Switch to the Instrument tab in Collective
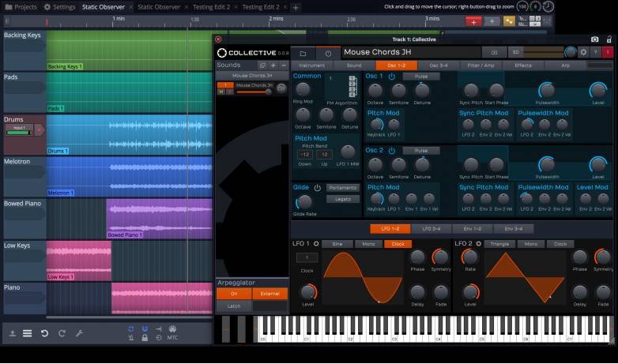Screen dimensions: 618x364 click(x=311, y=66)
